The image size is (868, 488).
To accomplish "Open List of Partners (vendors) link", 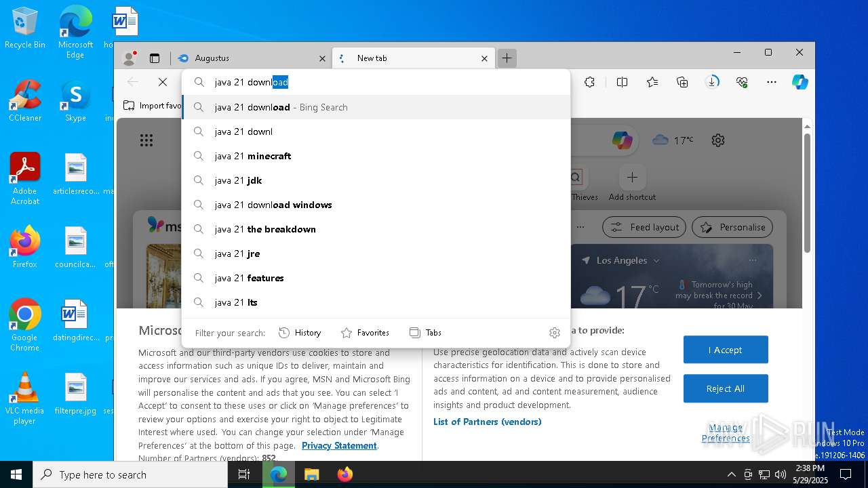I will tap(488, 422).
